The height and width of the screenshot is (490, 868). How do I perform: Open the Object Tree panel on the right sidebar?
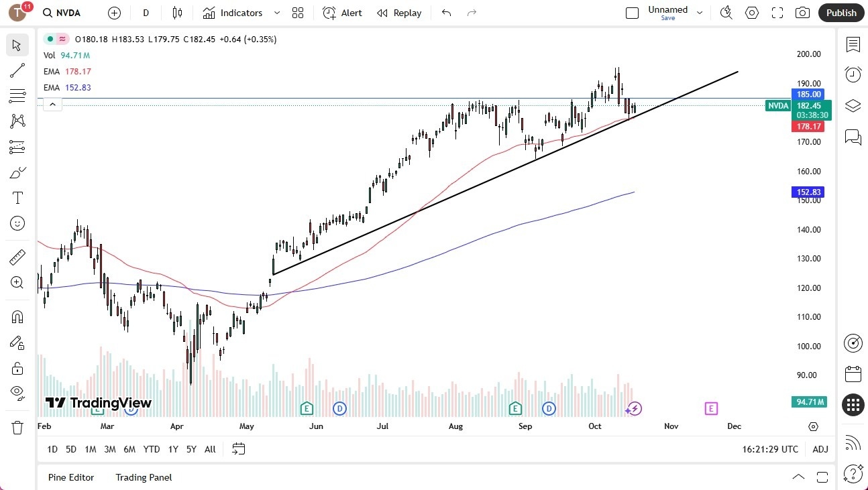click(x=853, y=105)
